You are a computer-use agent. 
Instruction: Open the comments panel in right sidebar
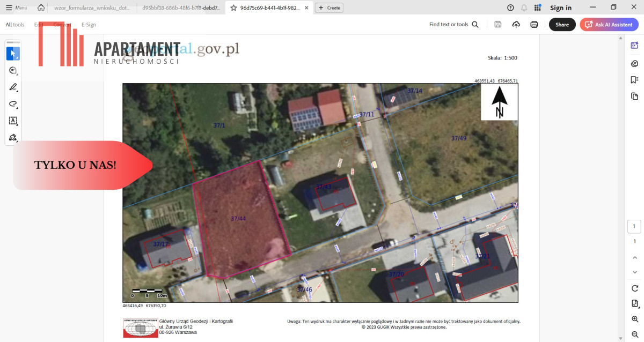tap(634, 63)
